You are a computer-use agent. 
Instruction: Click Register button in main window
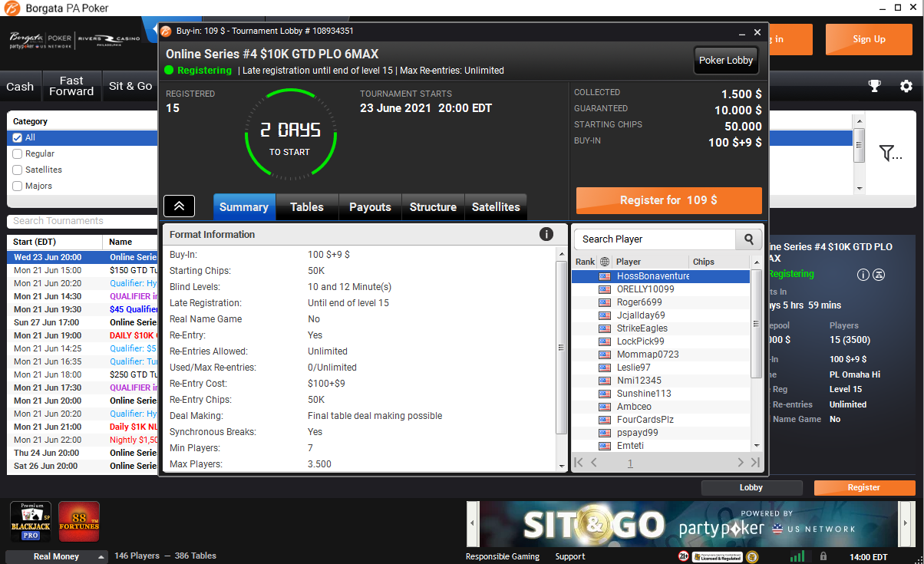tap(864, 487)
